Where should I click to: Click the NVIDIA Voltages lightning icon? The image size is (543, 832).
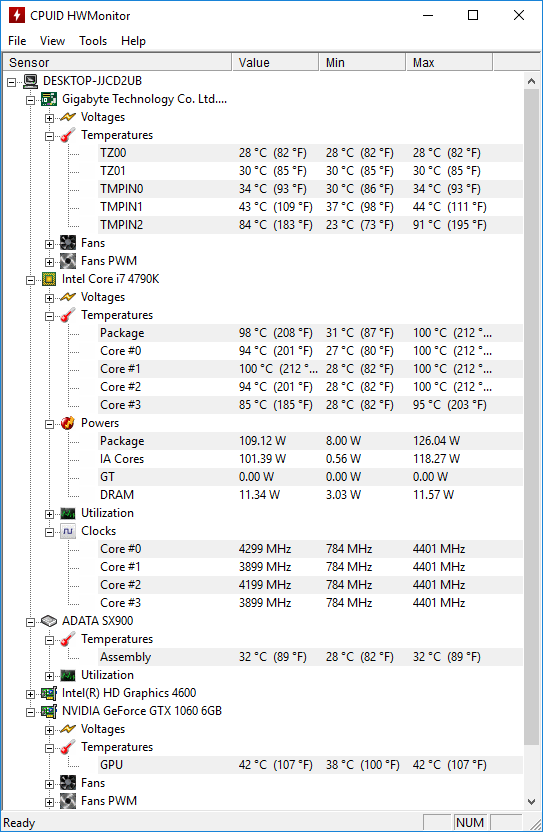(68, 729)
